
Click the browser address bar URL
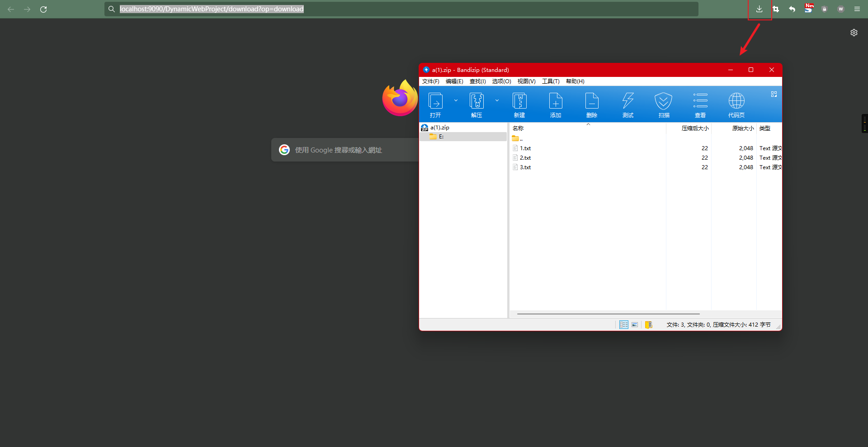tap(212, 9)
